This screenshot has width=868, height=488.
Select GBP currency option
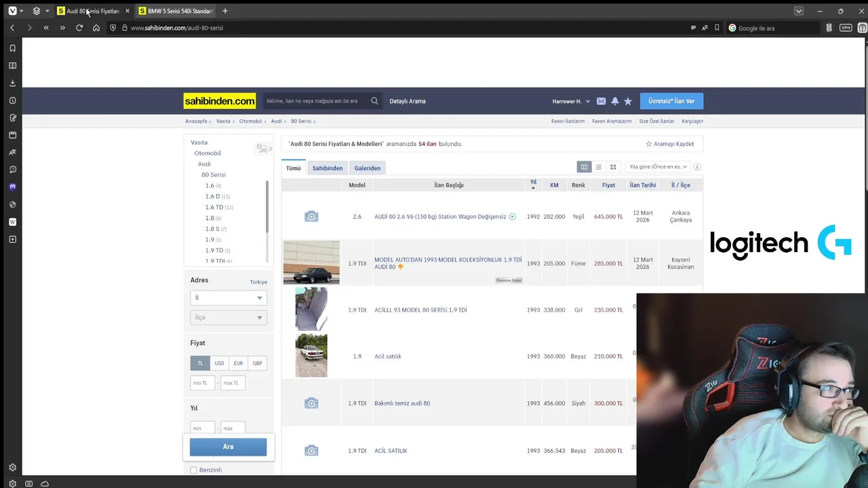[x=257, y=363]
